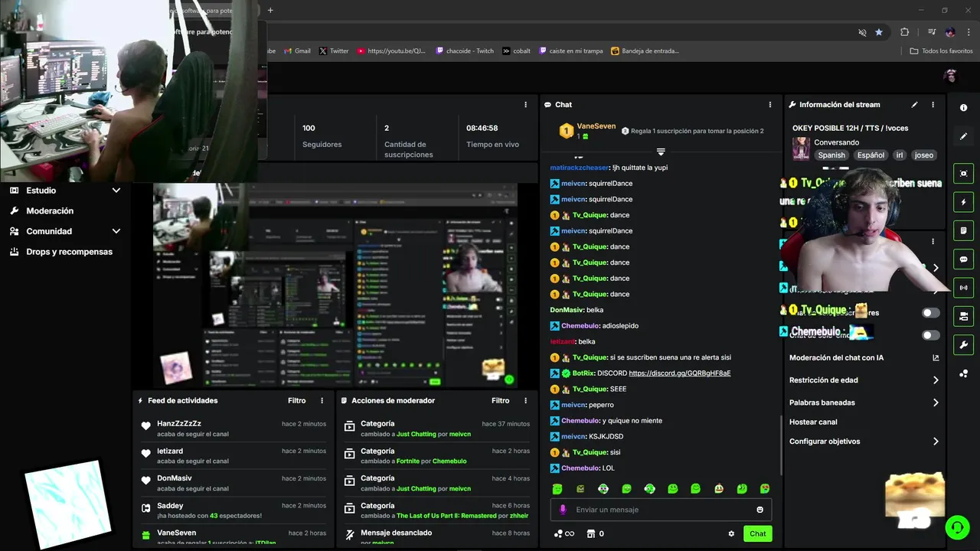This screenshot has height=551, width=980.
Task: Open Gmail bookmark in bookmarks bar
Action: pyautogui.click(x=297, y=51)
